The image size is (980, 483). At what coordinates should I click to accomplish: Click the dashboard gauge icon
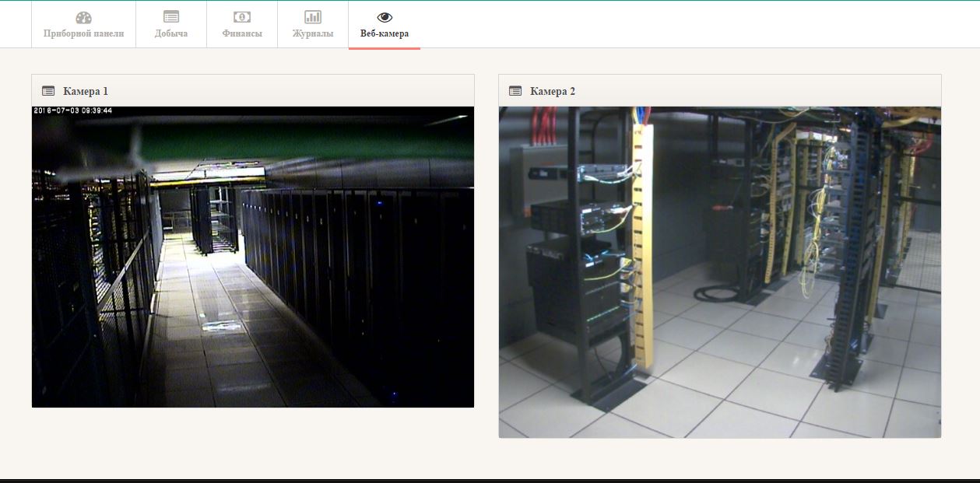point(83,17)
